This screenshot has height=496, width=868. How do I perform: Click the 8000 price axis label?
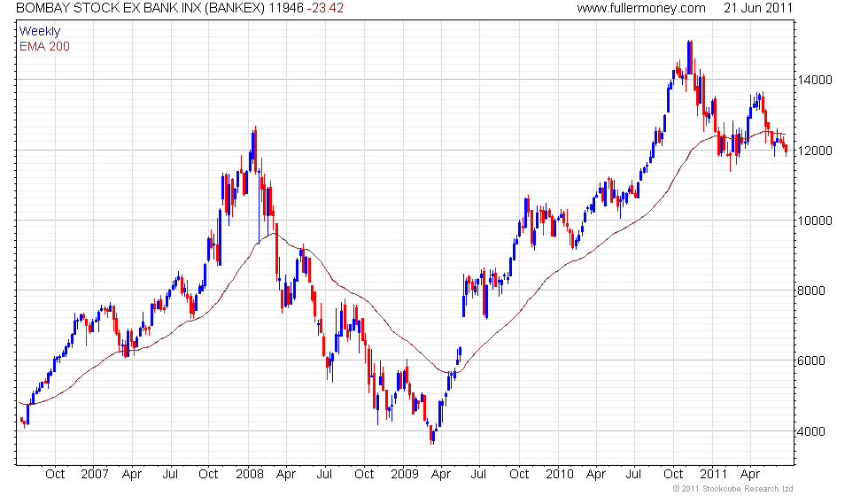(811, 291)
